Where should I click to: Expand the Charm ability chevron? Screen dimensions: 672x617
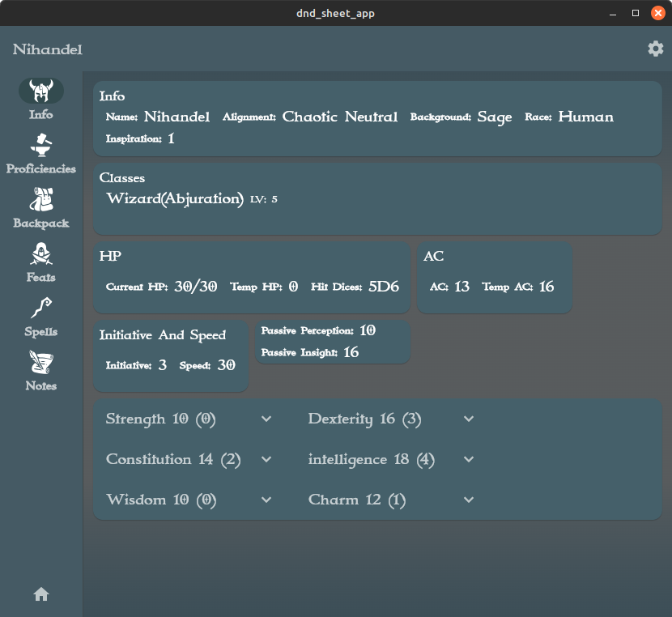point(468,500)
